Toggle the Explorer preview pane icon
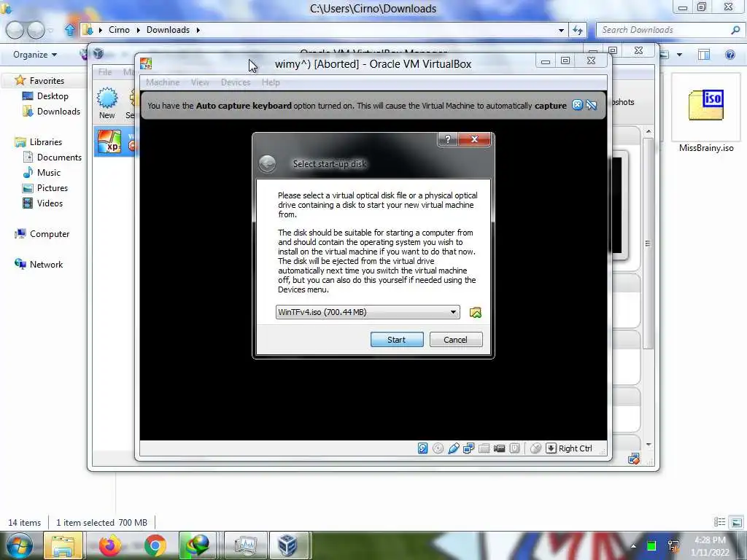 click(704, 55)
